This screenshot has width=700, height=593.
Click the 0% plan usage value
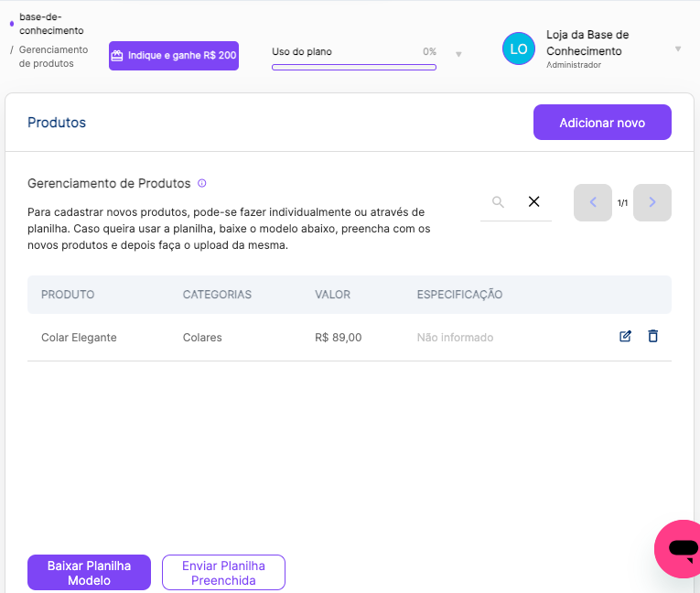coord(429,51)
